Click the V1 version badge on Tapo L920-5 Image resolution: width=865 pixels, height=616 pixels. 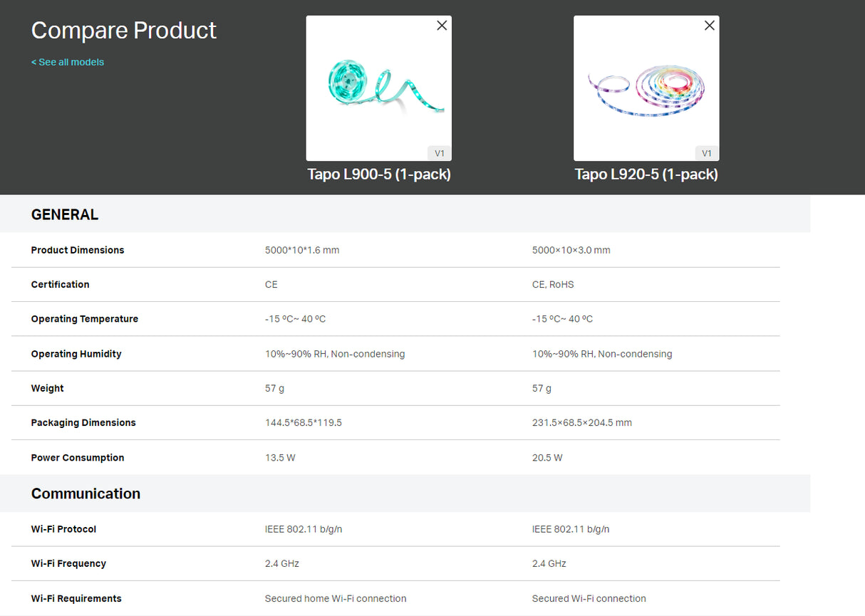click(x=706, y=152)
